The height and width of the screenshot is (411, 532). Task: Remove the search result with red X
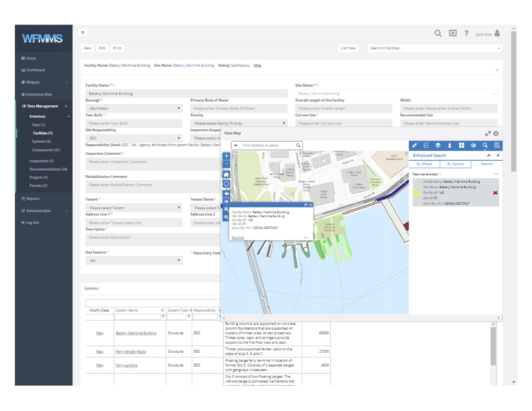click(x=495, y=193)
